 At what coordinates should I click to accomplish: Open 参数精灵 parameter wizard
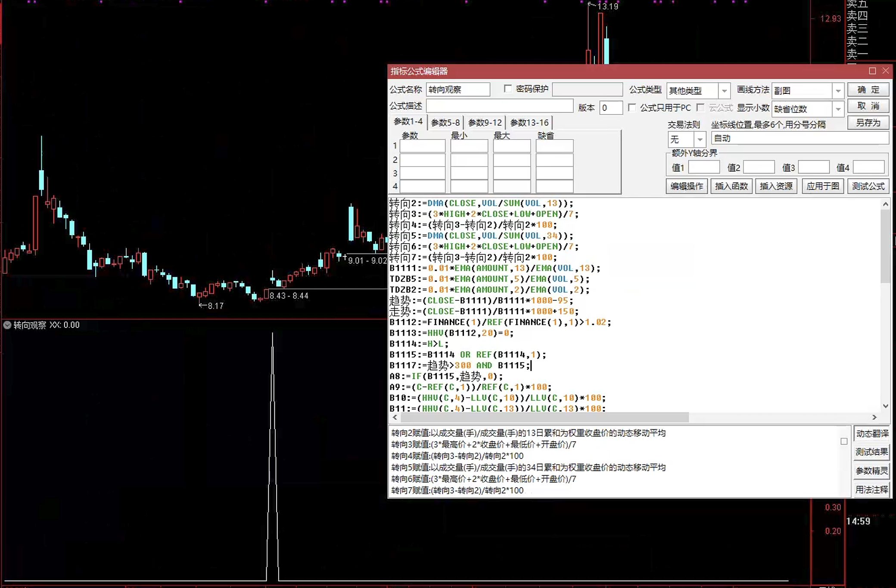click(x=872, y=471)
